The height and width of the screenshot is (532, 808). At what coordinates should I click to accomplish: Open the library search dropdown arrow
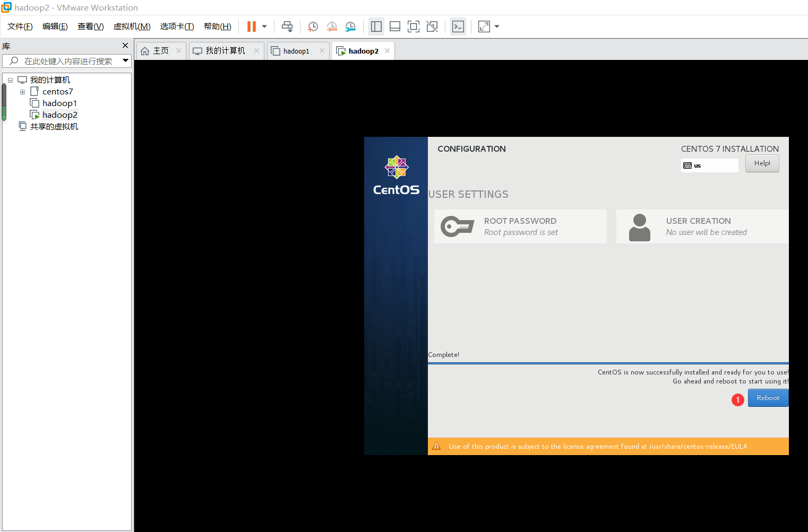(126, 60)
